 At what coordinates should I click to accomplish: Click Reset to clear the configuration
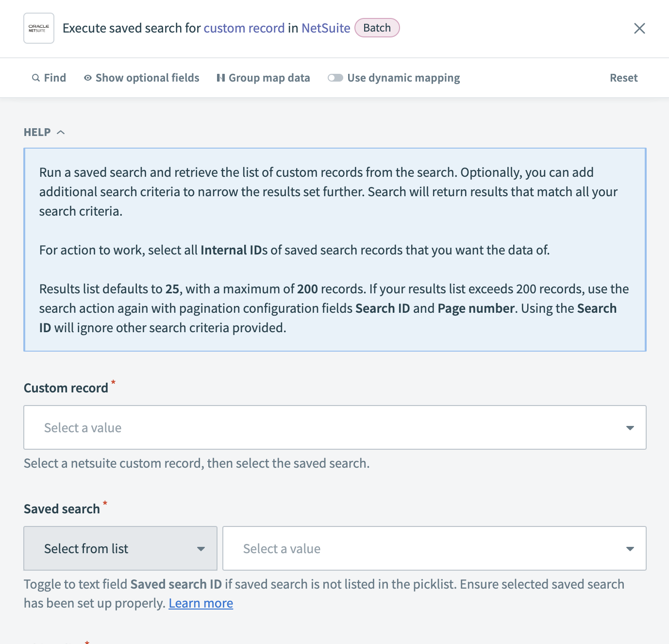(623, 78)
